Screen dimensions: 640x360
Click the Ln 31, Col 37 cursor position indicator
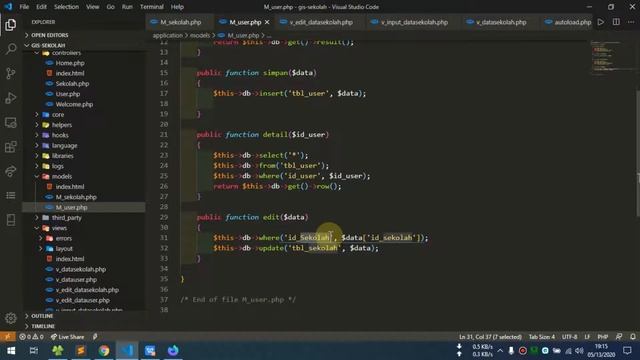490,337
